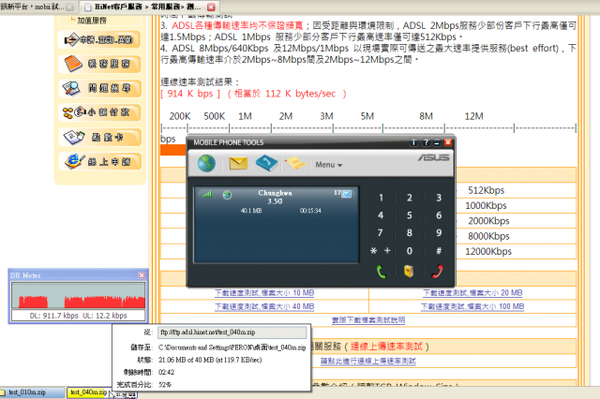Switch to the first browser tab mentioning mobi

pyautogui.click(x=38, y=7)
